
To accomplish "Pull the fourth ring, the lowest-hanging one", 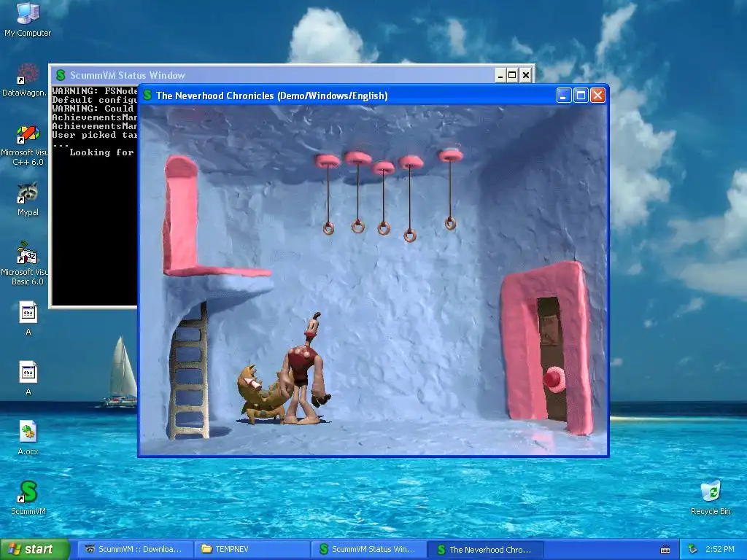I will (410, 235).
